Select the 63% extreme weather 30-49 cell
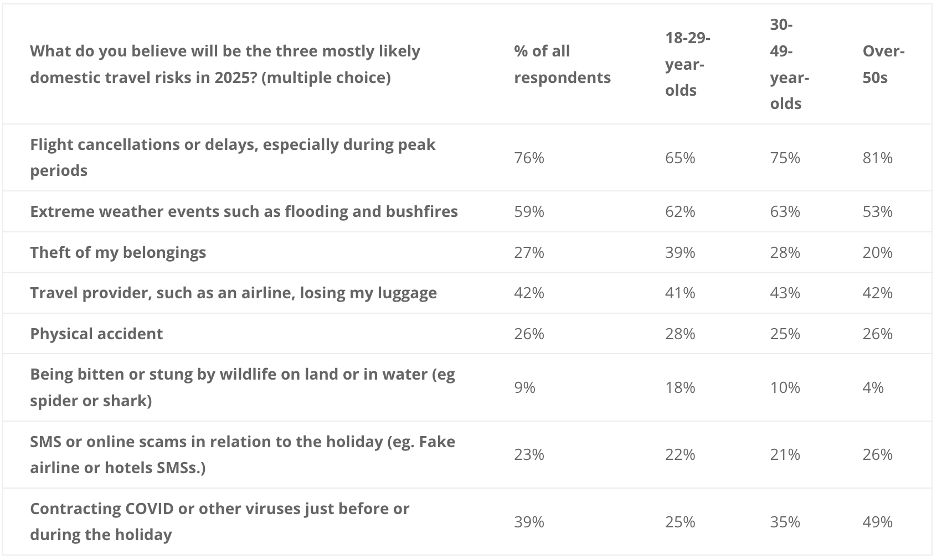The width and height of the screenshot is (937, 560). click(x=785, y=211)
